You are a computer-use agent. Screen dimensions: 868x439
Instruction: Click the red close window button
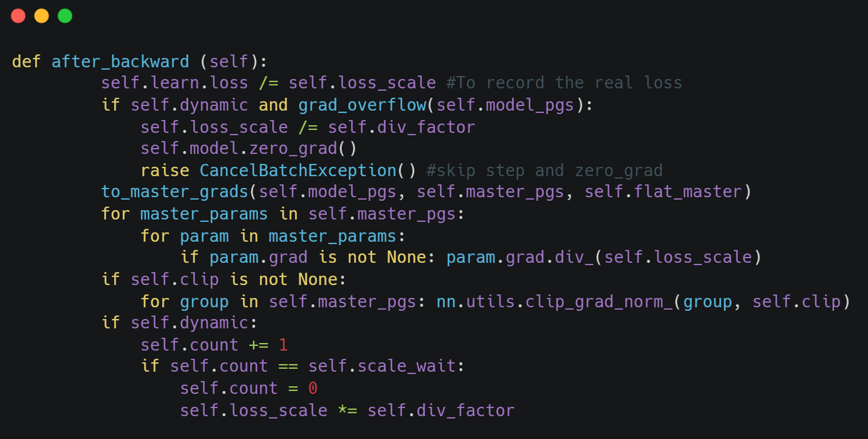(x=18, y=16)
